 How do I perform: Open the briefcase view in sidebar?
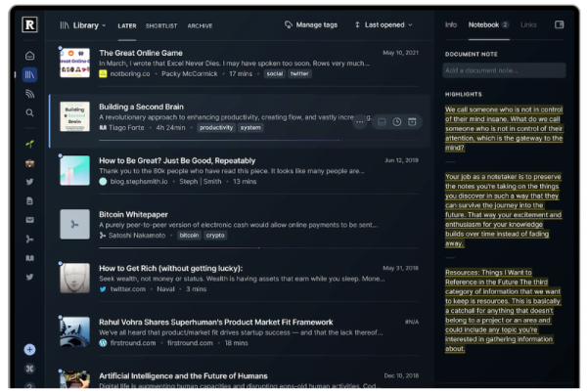[x=30, y=163]
